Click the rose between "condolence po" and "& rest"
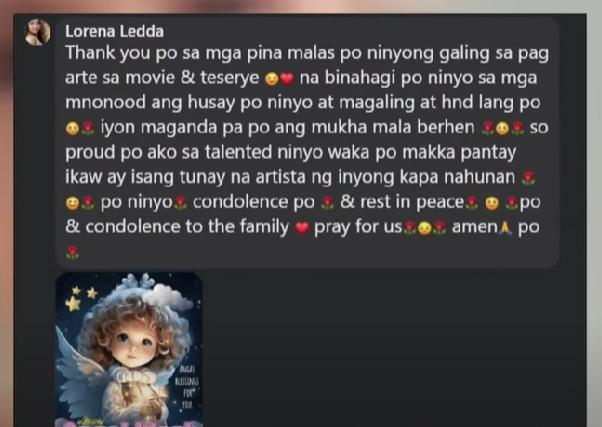 (x=327, y=203)
